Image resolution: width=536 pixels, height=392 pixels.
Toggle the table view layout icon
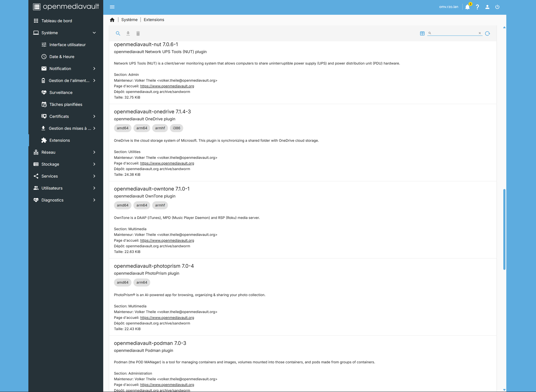[x=422, y=33]
